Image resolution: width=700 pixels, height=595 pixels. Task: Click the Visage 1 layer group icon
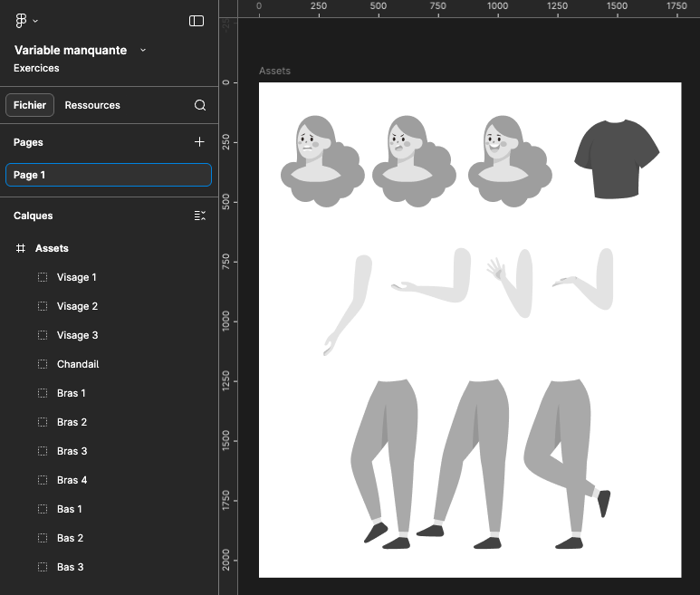[43, 277]
